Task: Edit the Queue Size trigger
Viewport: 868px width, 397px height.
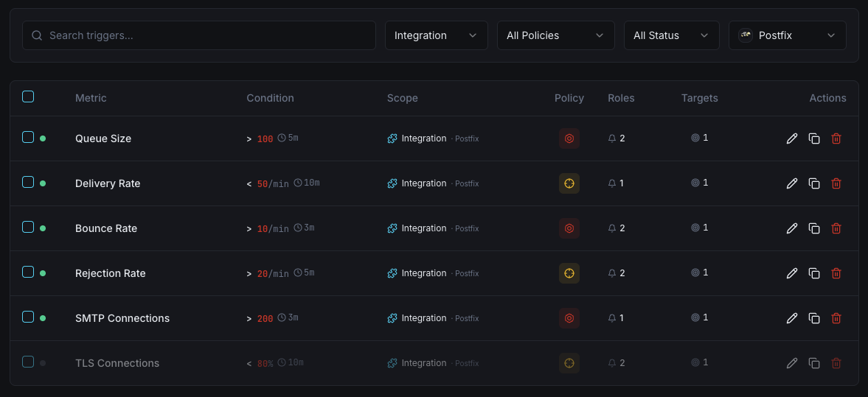Action: 791,138
